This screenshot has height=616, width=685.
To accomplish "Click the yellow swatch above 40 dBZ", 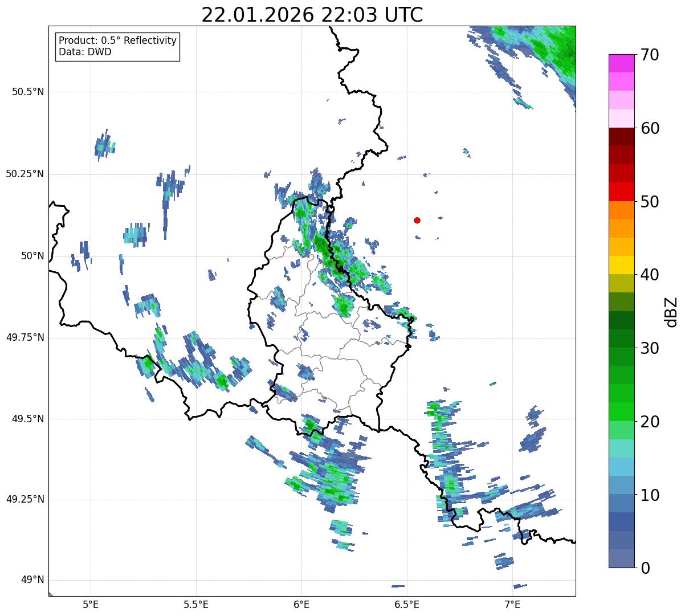I will click(x=622, y=265).
